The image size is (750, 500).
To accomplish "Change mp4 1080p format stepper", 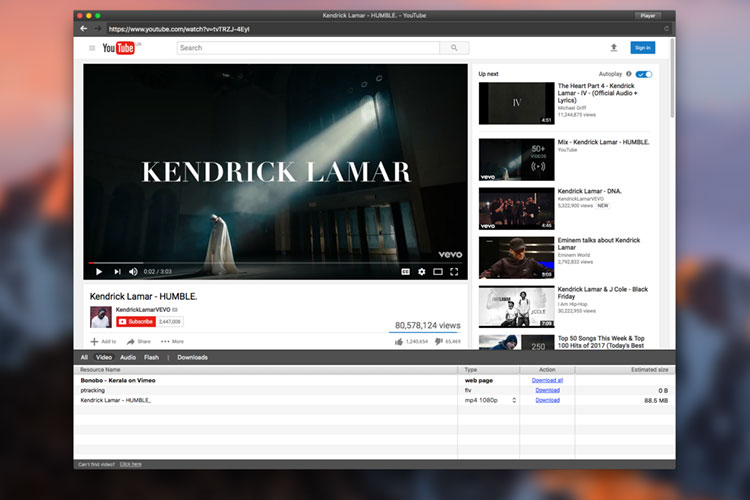I will tap(514, 400).
